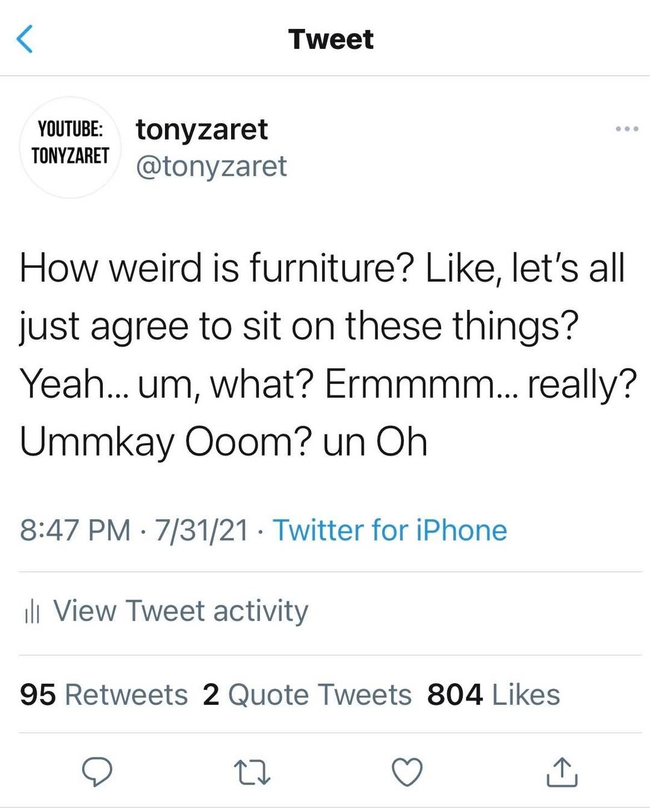Tap the bar chart analytics icon
Image resolution: width=650 pixels, height=812 pixels.
[x=32, y=612]
